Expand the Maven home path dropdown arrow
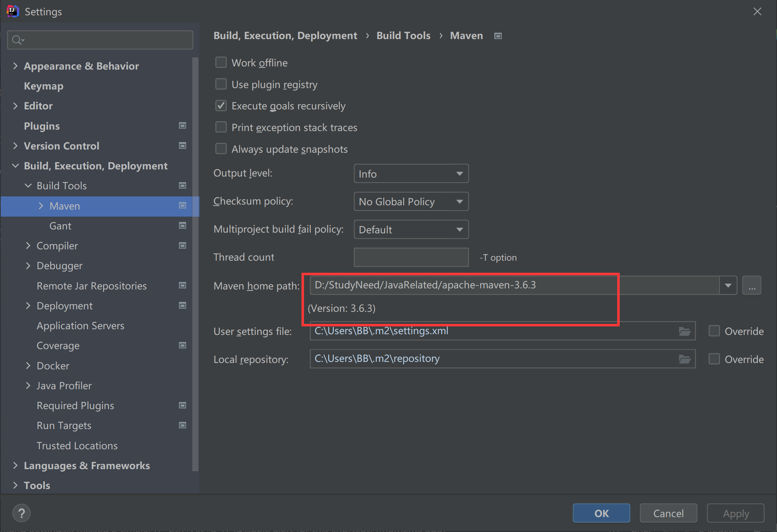This screenshot has width=777, height=532. (728, 286)
